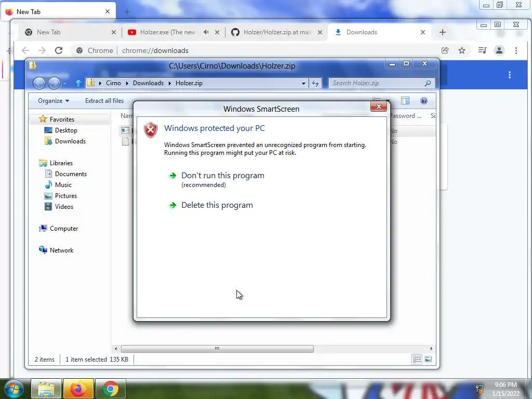Open Desktop in Explorer sidebar
532x399 pixels.
tap(66, 130)
